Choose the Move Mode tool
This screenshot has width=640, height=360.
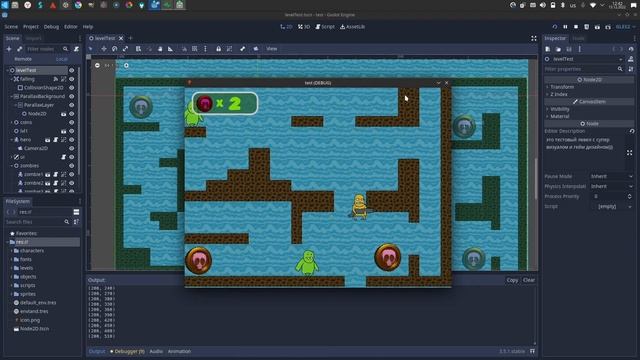point(104,49)
